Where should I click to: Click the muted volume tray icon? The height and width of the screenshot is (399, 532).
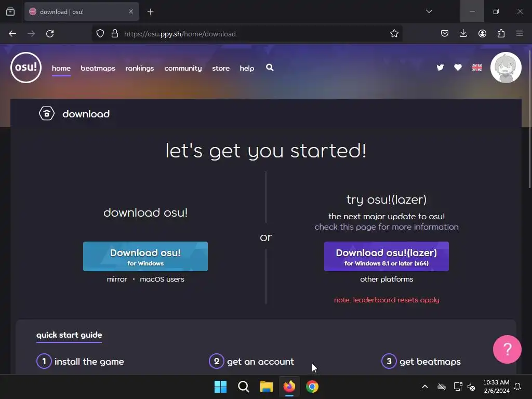point(471,387)
